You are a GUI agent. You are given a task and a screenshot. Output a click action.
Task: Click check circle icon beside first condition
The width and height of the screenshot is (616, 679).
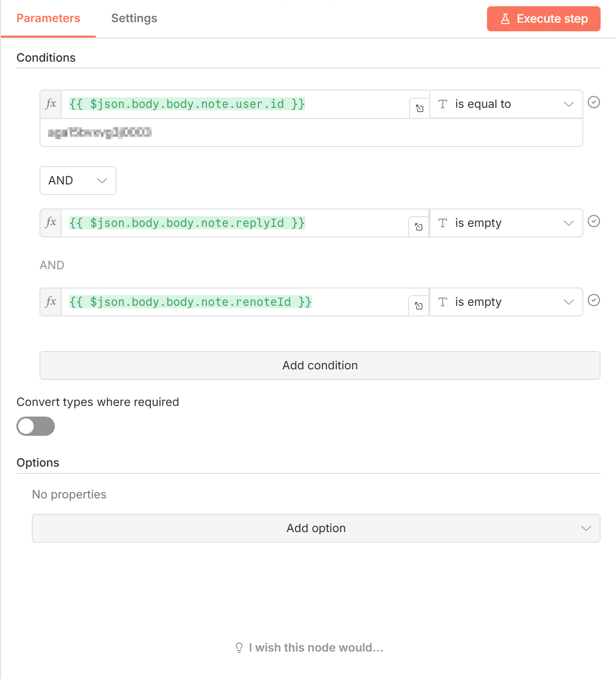tap(594, 102)
